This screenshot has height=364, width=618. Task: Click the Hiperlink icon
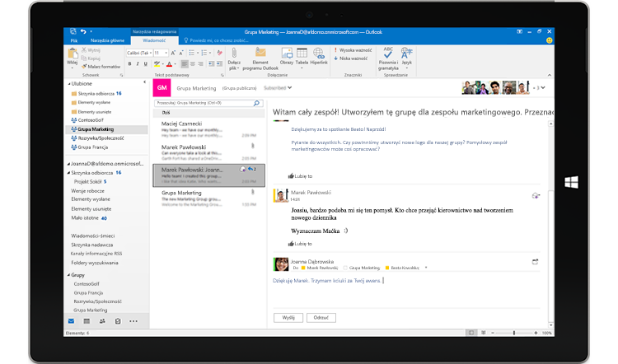pyautogui.click(x=318, y=54)
